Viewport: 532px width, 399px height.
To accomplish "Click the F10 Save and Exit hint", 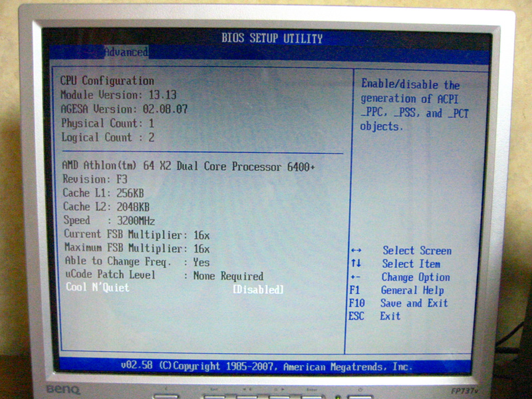I will [x=398, y=303].
